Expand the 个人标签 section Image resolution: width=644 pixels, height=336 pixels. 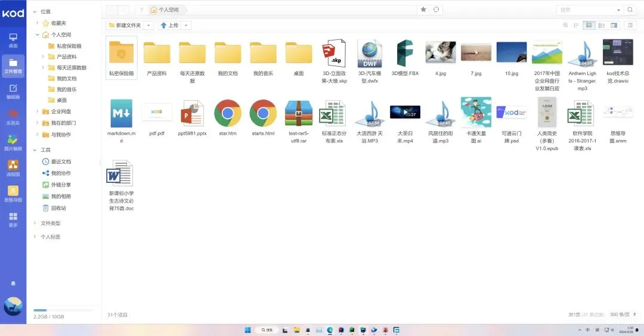[x=35, y=237]
